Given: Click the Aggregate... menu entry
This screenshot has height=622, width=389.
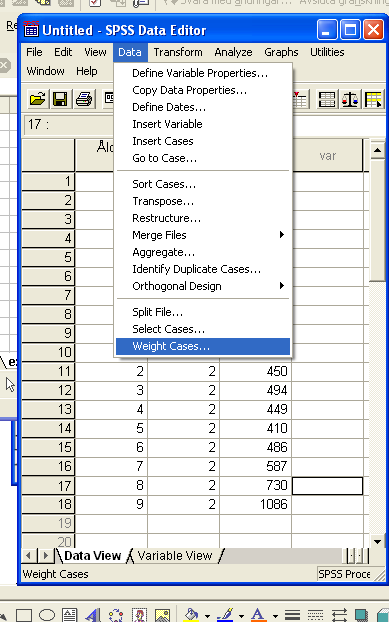Looking at the screenshot, I should click(x=203, y=252).
